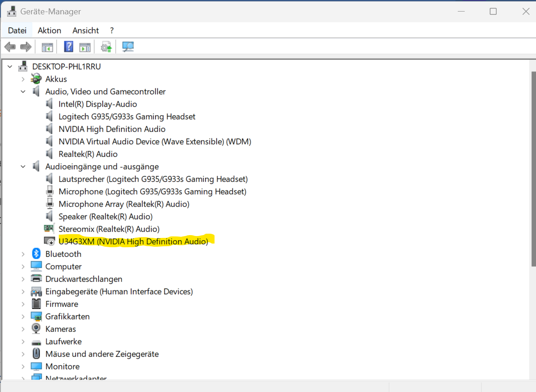Expand the Grafikkarten category
536x392 pixels.
click(x=23, y=317)
